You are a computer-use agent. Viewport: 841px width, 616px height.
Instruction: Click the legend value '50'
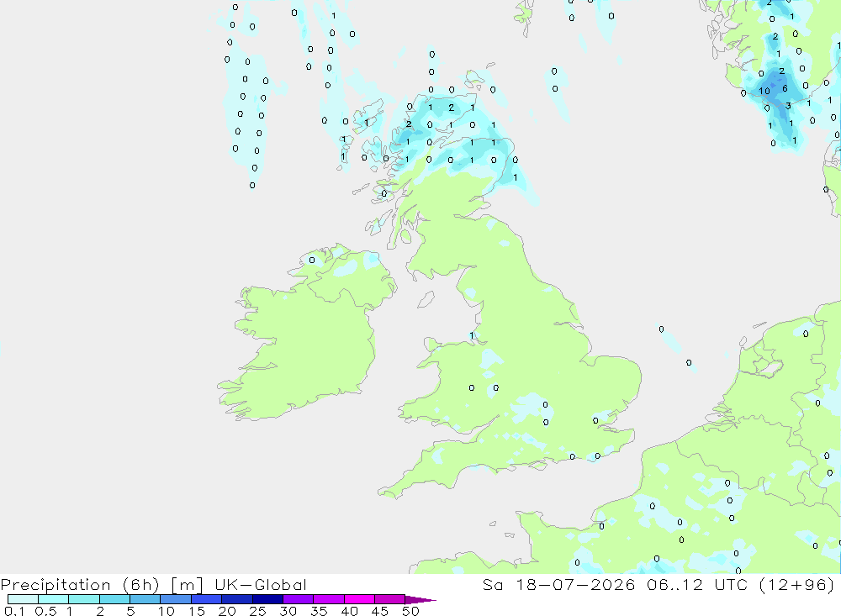click(x=410, y=611)
